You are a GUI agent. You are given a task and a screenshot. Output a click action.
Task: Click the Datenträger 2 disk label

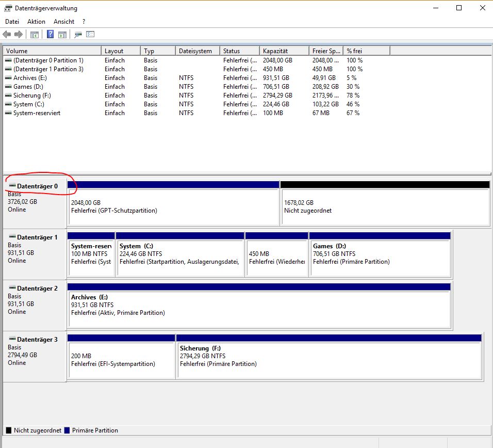37,288
